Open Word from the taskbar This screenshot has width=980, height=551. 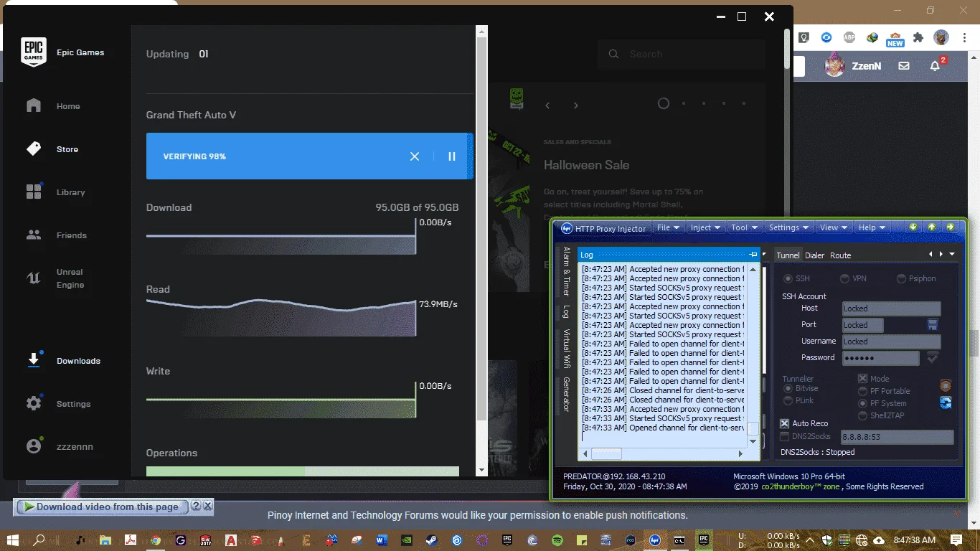point(380,540)
